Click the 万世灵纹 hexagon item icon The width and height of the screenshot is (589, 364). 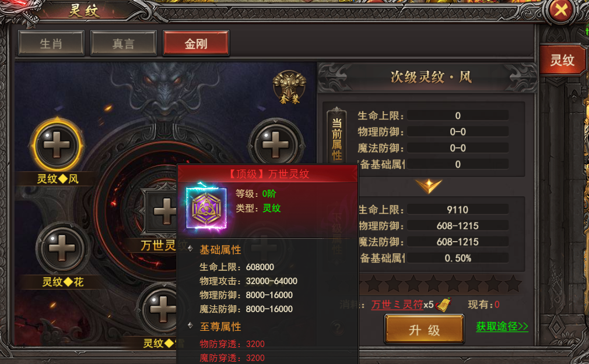click(206, 208)
